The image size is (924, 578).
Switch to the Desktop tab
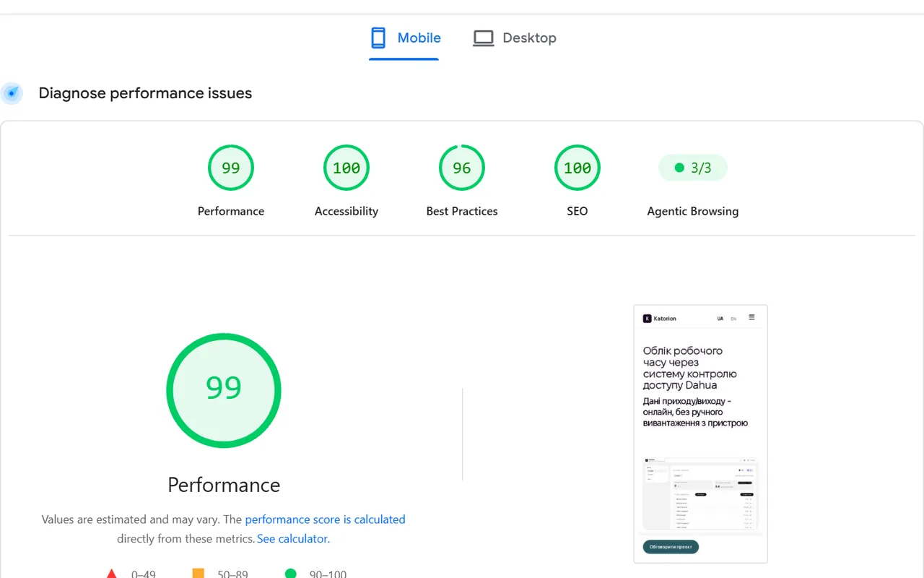(515, 38)
